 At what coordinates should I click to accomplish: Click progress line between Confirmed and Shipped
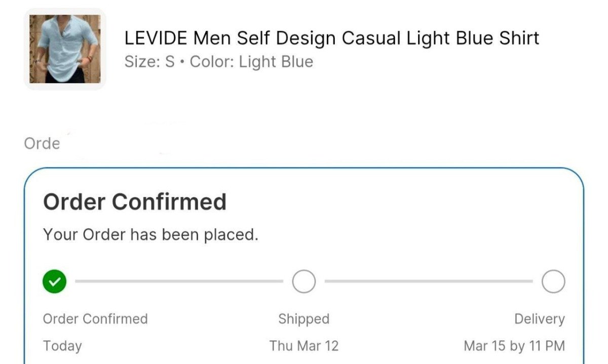coord(179,281)
